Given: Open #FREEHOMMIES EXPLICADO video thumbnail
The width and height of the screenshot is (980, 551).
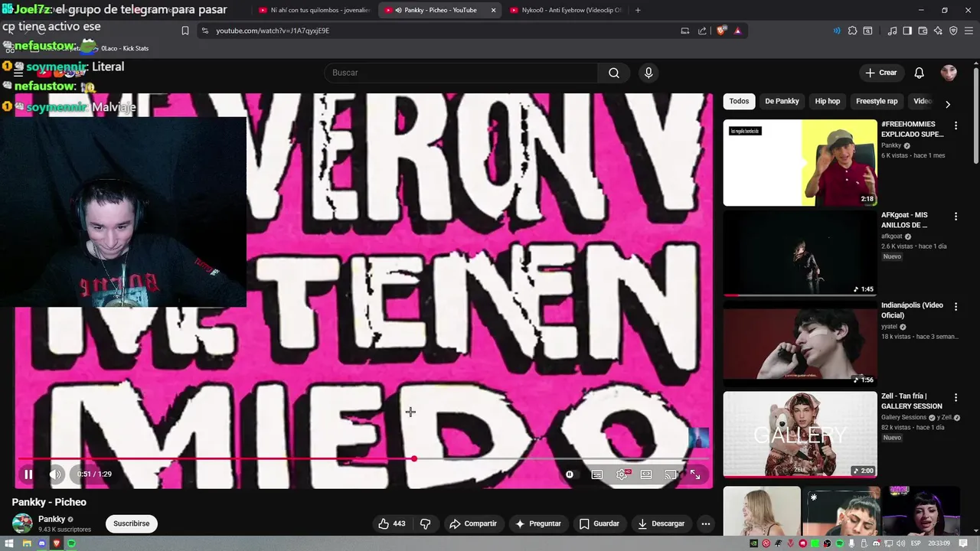Looking at the screenshot, I should tap(800, 162).
